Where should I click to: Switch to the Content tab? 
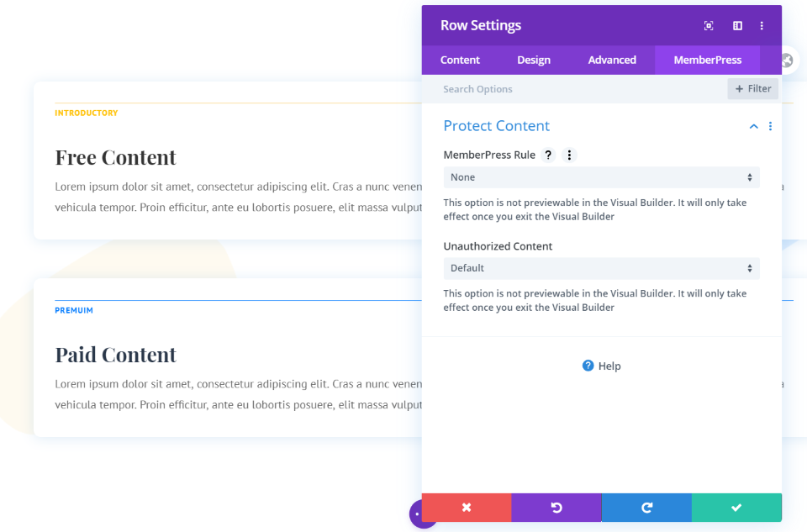[460, 60]
